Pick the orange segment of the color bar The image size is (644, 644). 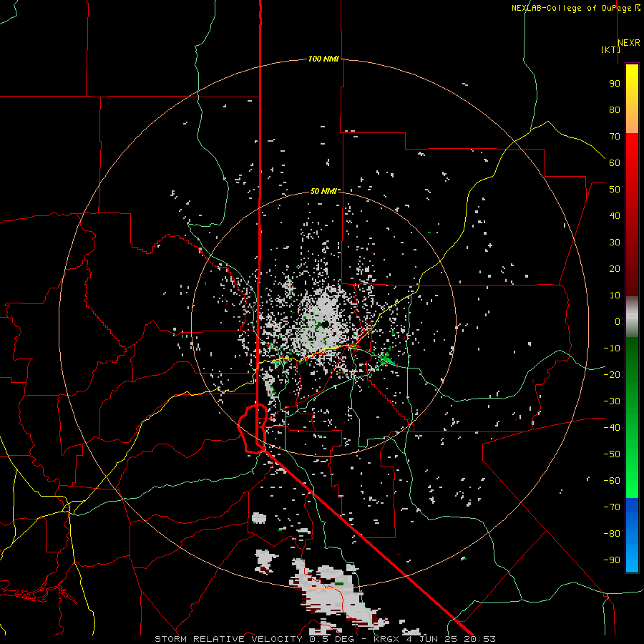(x=632, y=121)
